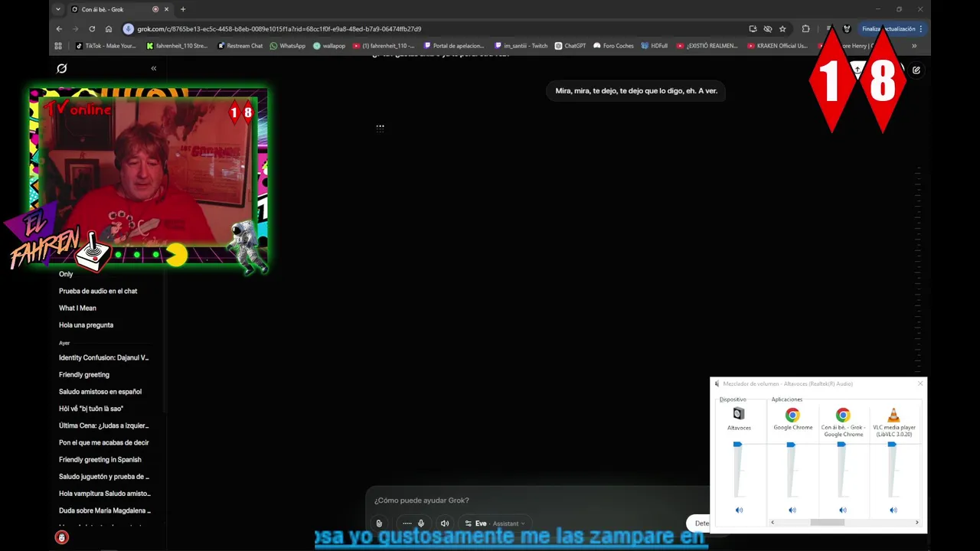Open the fahrenheit_110 Stre... bookmark

(177, 46)
